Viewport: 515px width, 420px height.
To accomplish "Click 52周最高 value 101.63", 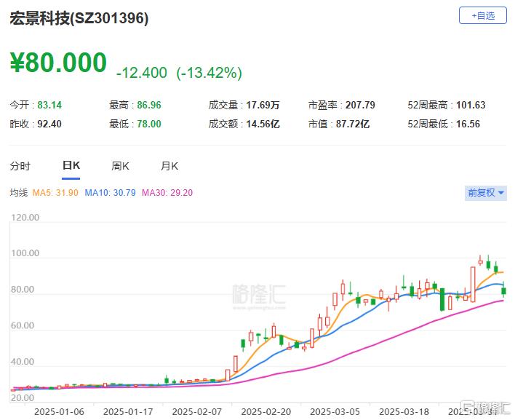I will pos(471,105).
